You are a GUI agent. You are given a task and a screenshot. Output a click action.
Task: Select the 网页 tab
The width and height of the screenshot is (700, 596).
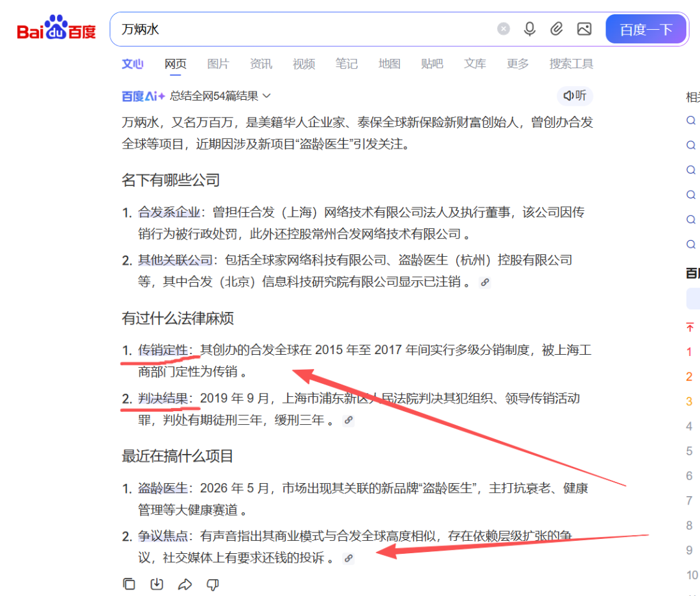coord(176,64)
